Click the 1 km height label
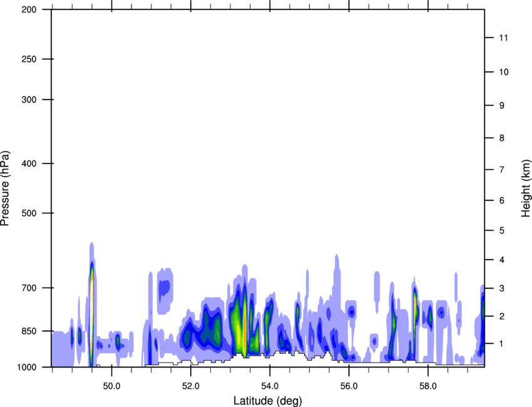This screenshot has width=532, height=407. (501, 344)
